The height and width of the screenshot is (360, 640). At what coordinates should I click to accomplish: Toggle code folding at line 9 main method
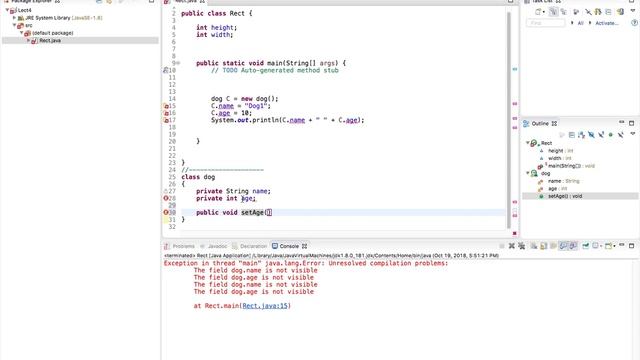point(178,63)
